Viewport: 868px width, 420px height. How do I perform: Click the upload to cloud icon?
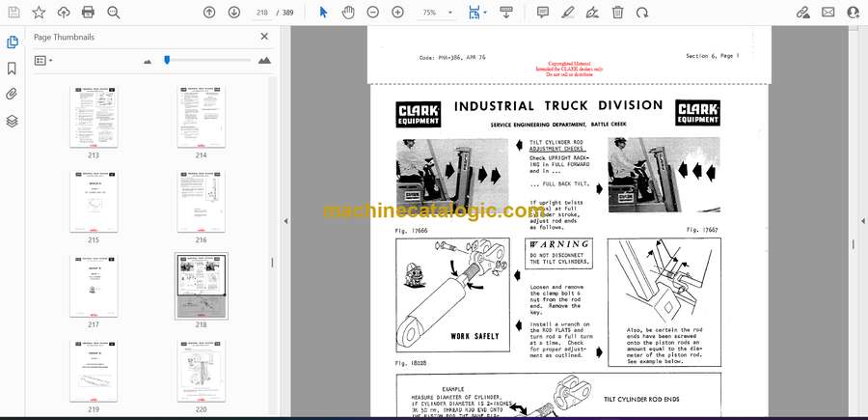click(64, 13)
